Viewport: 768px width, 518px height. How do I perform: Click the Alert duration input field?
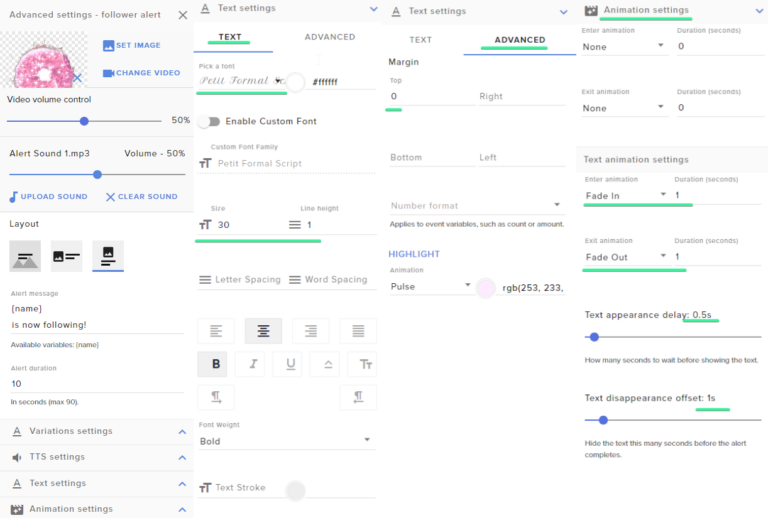click(95, 384)
